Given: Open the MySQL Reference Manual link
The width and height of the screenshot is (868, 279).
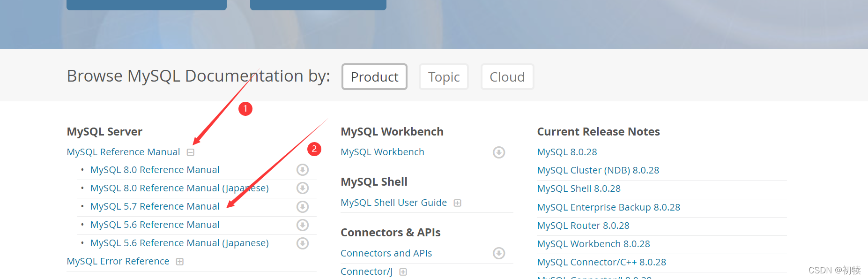Looking at the screenshot, I should pos(123,152).
